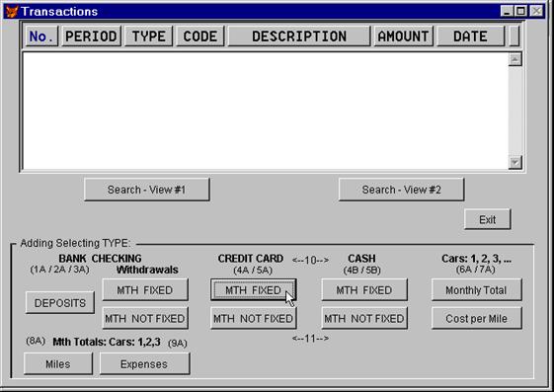Click the 'Adding Selecting TYPE:' group label
Image resolution: width=554 pixels, height=392 pixels.
pos(75,243)
